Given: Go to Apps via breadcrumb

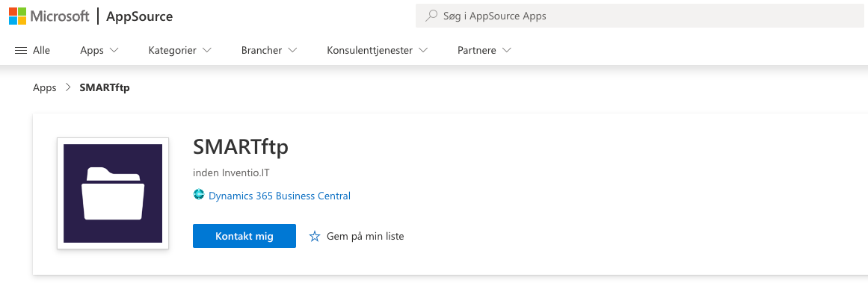Looking at the screenshot, I should coord(45,87).
